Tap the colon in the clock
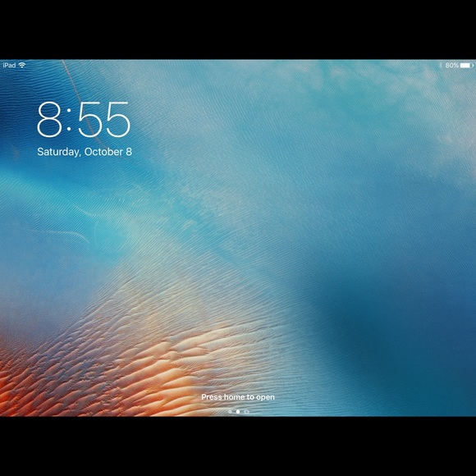 (69, 120)
